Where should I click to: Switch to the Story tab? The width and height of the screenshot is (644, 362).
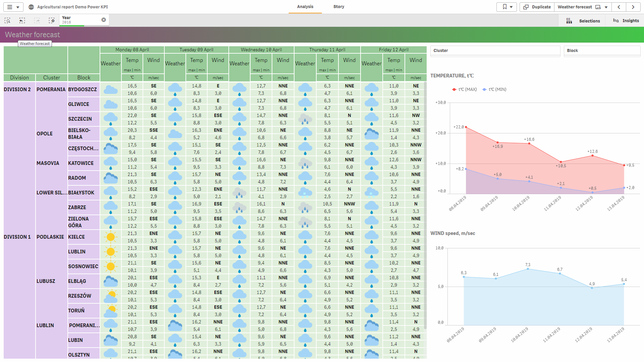pyautogui.click(x=338, y=7)
